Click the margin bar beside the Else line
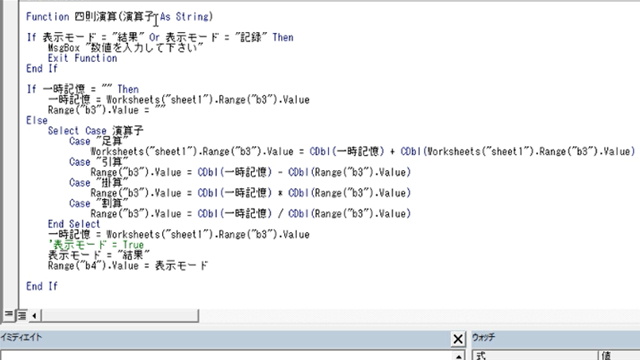Image resolution: width=640 pixels, height=360 pixels. (x=10, y=120)
